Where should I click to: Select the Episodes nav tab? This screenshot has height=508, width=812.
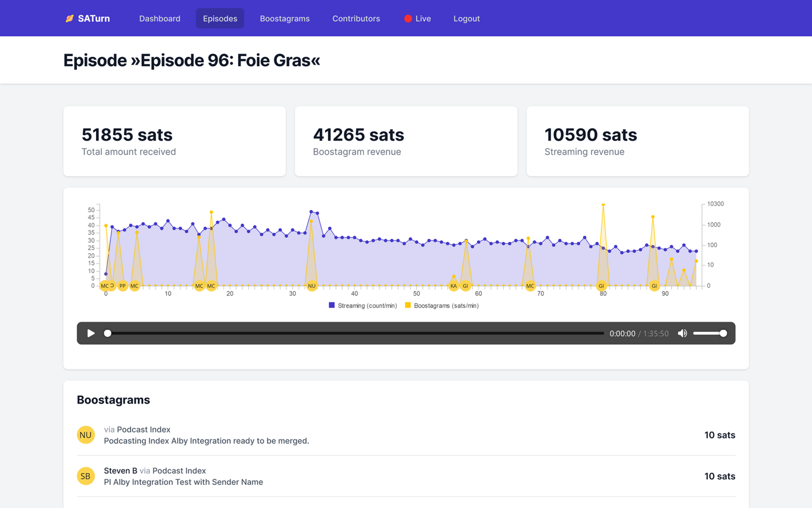[x=220, y=19]
